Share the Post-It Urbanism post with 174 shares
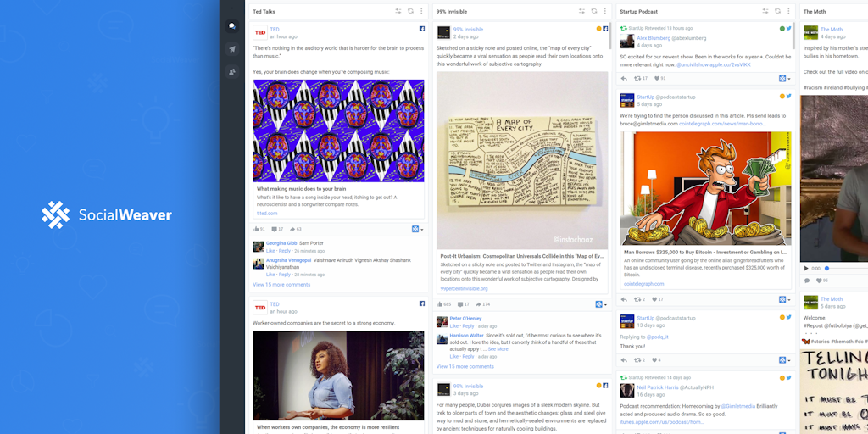The width and height of the screenshot is (868, 434). coord(482,304)
